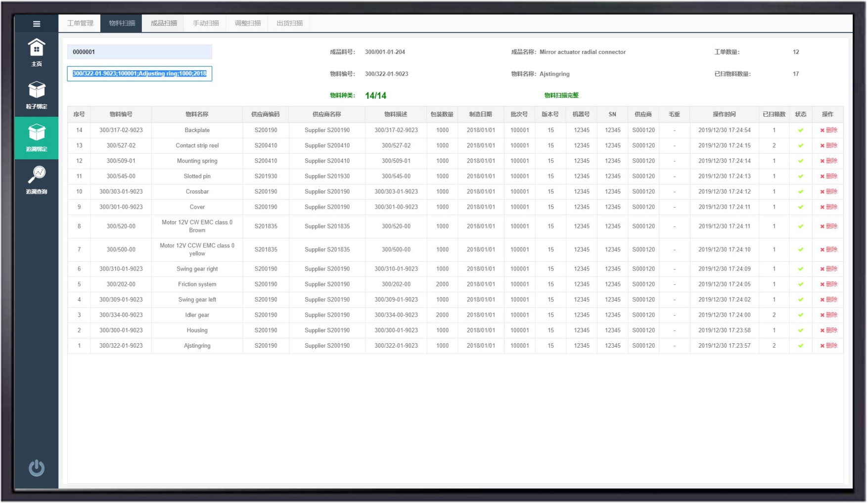
Task: Click Supplier S201835 in the Brown motor row
Action: click(x=327, y=226)
